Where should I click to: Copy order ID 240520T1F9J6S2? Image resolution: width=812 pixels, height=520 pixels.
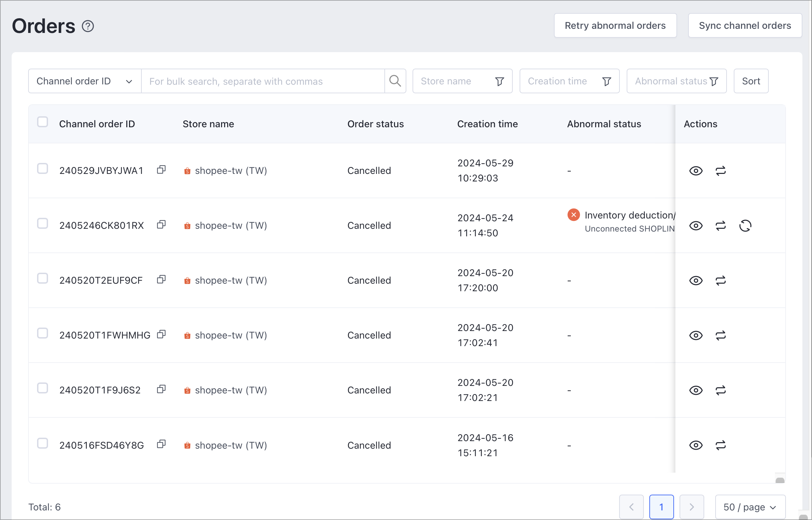[x=161, y=389]
